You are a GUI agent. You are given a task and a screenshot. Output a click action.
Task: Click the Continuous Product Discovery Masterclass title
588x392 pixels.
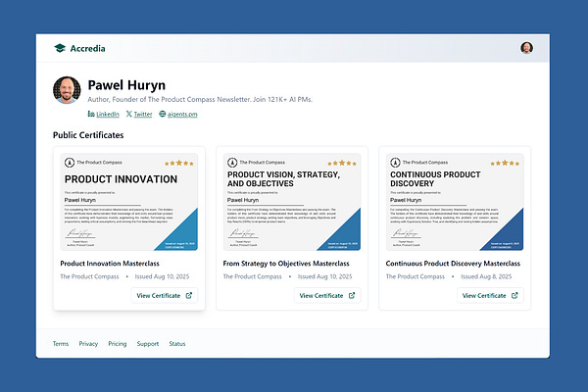click(x=453, y=264)
